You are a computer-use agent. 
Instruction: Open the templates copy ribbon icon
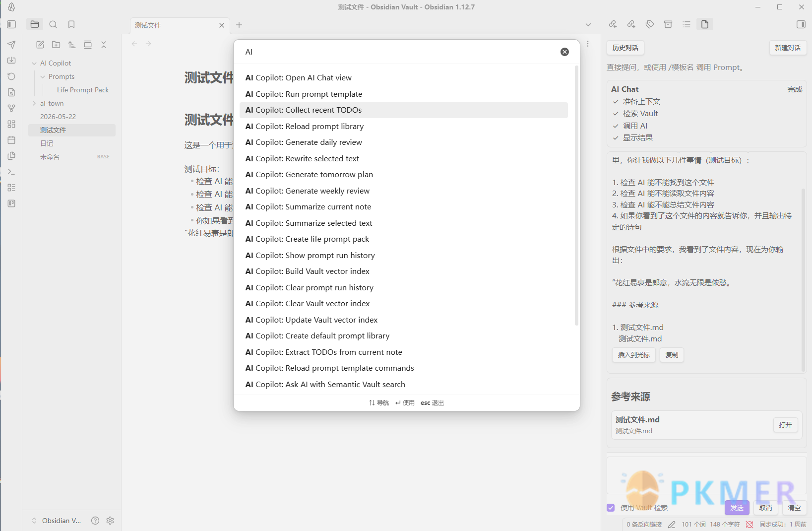point(11,156)
